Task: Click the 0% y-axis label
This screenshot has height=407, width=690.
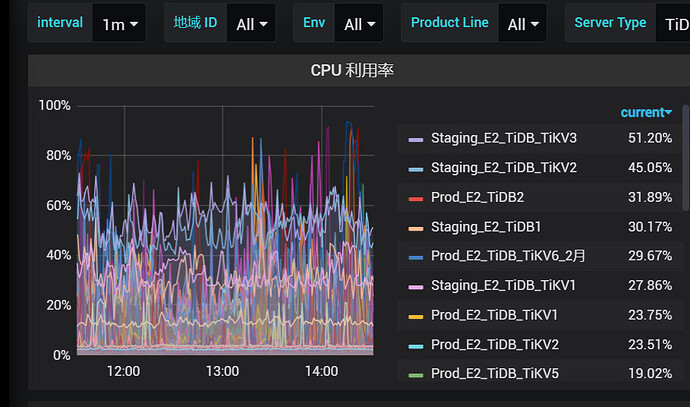Action: tap(62, 355)
